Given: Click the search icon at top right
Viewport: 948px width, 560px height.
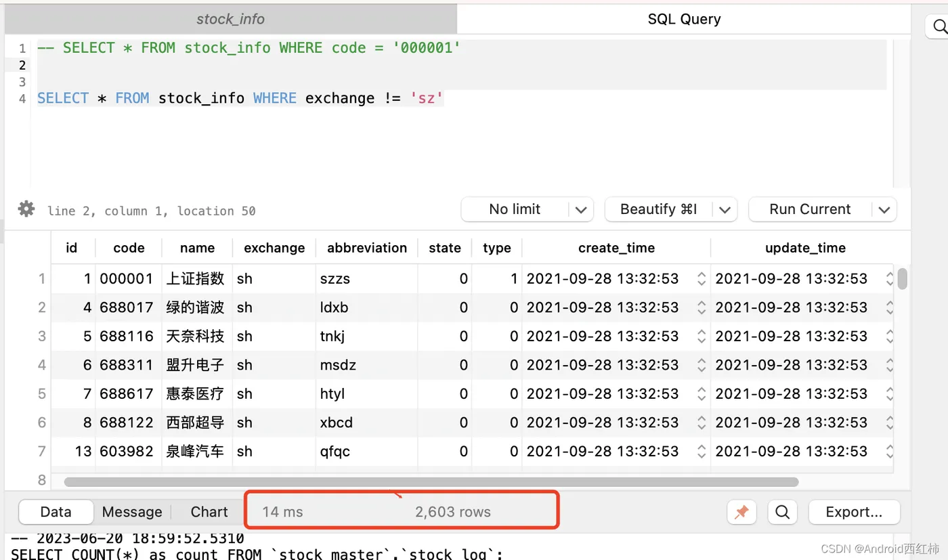Looking at the screenshot, I should pyautogui.click(x=941, y=27).
